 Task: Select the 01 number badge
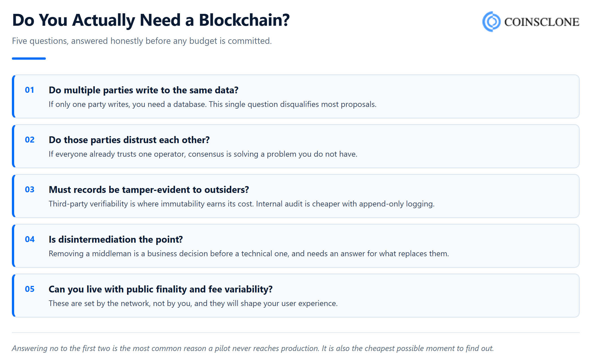(30, 90)
